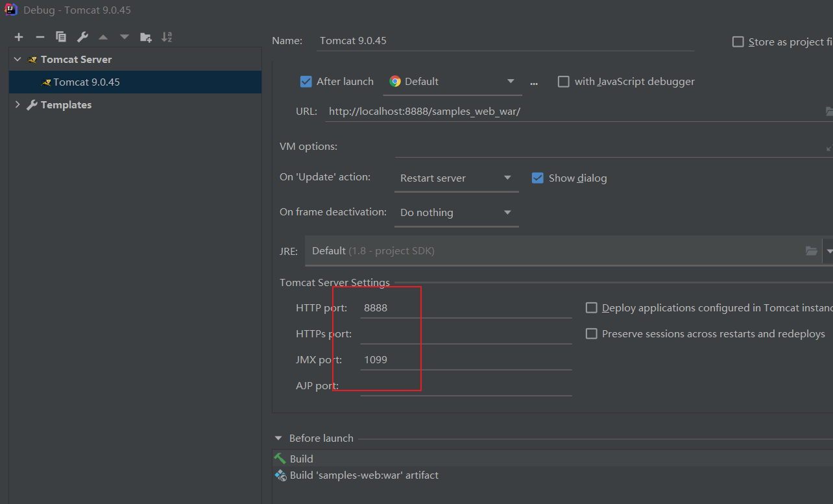
Task: Click the Move Down arrow icon
Action: tap(125, 37)
